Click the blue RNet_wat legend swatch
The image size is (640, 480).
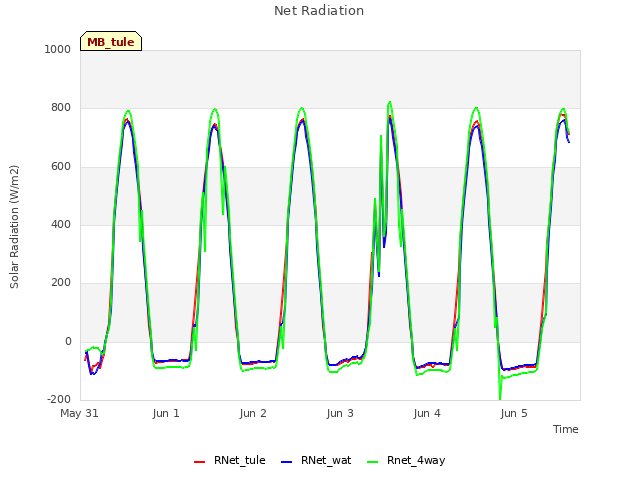click(287, 462)
